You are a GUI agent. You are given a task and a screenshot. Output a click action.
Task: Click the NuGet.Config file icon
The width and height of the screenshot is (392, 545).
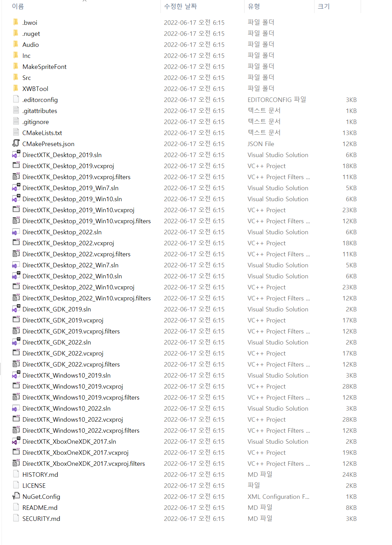click(x=16, y=496)
